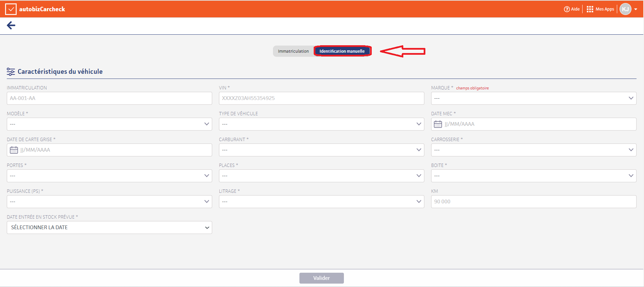Expand the Puissance (PS) dropdown
Viewport: 644px width, 287px height.
[109, 202]
